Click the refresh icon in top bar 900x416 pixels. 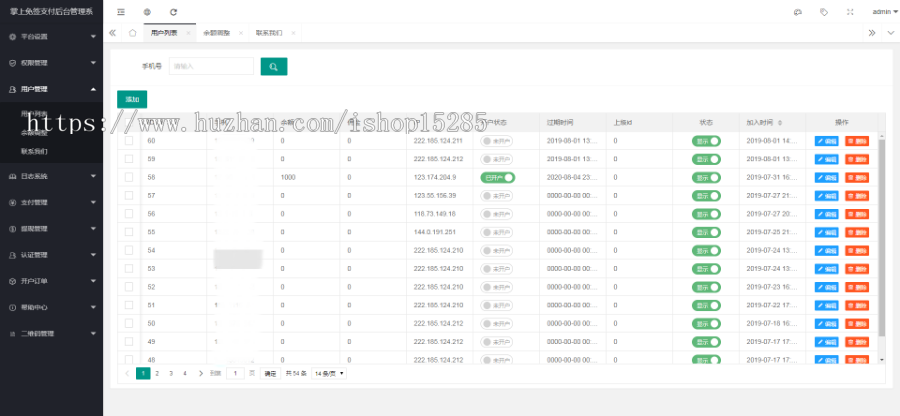pos(174,12)
